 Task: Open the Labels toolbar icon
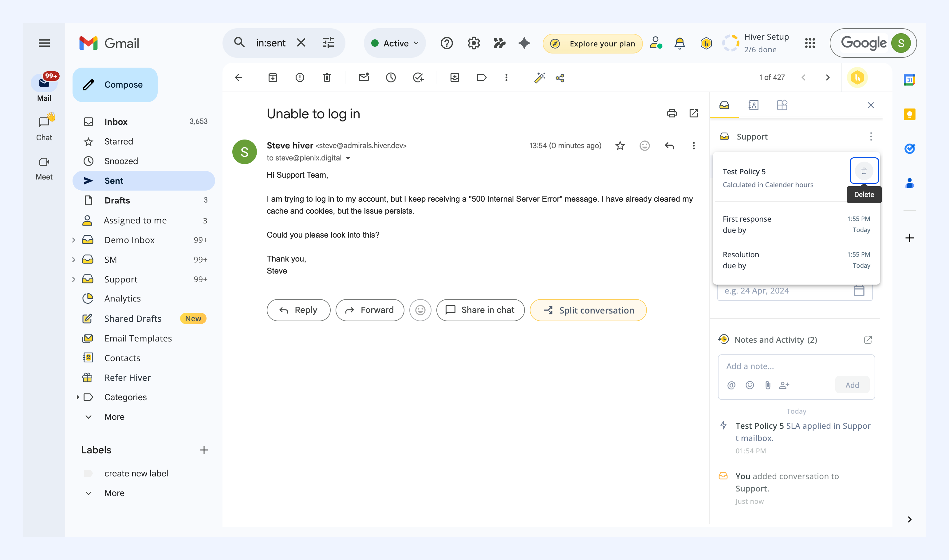tap(482, 78)
